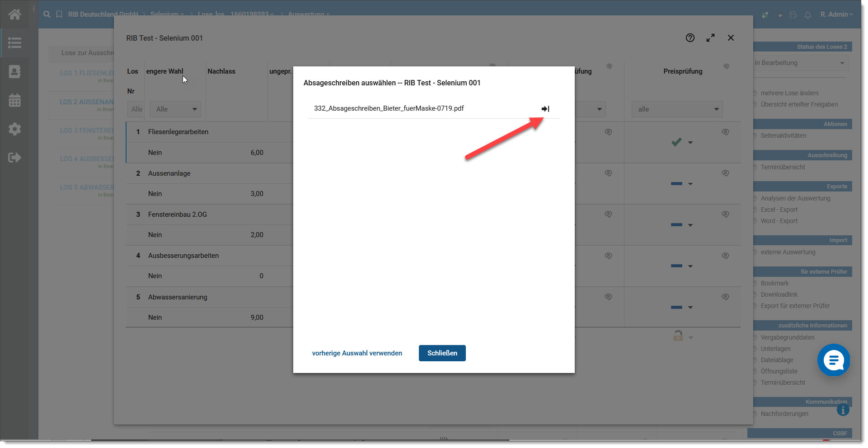Open comment bubble for Fliesenlegerarbeiten Preisprüfung

pyautogui.click(x=725, y=132)
